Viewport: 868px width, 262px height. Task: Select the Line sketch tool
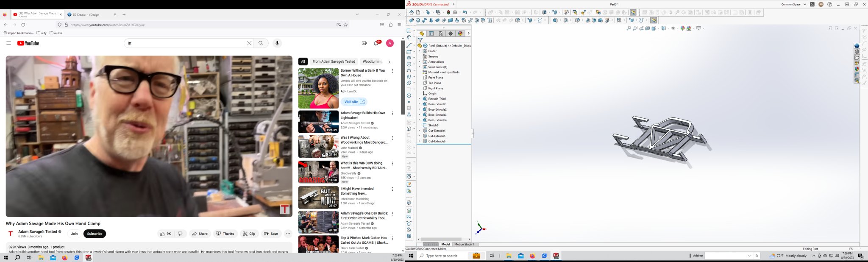[x=409, y=45]
